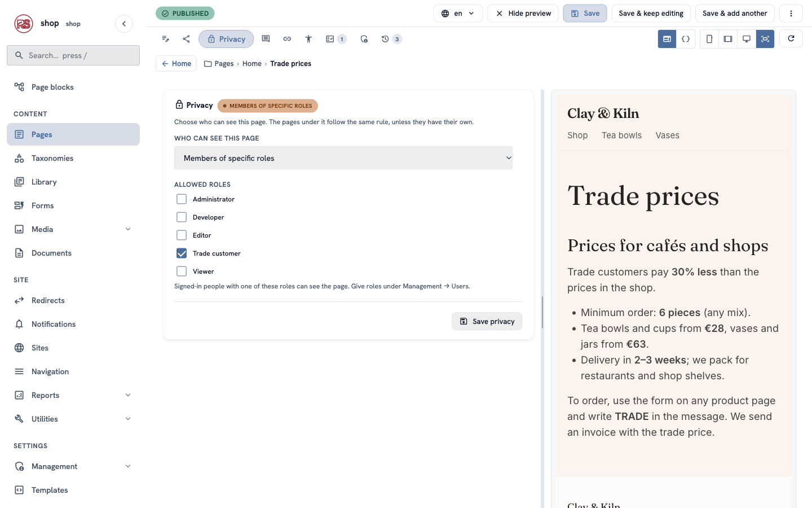Open Taxonomies in the sidebar

[73, 158]
